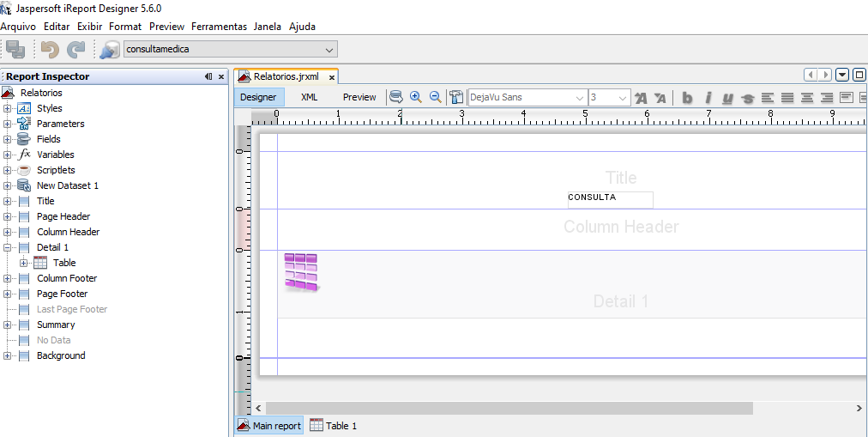This screenshot has width=868, height=437.
Task: Click the report query database icon
Action: [395, 97]
